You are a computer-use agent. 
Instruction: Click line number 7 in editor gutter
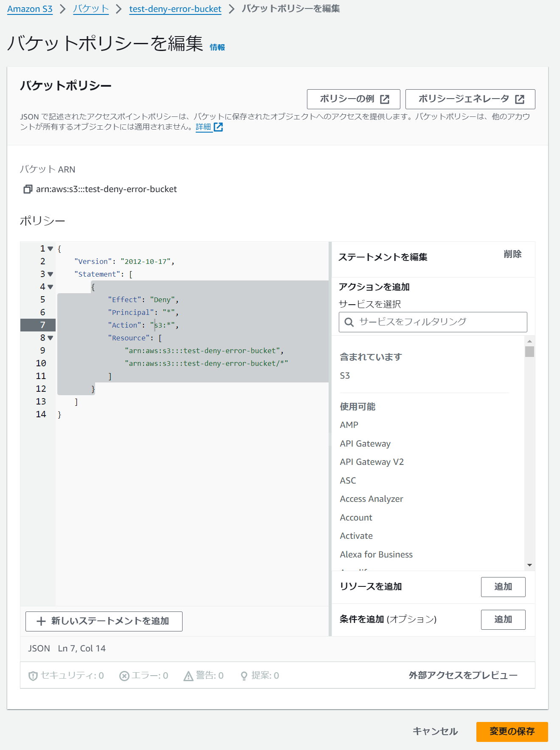click(42, 325)
